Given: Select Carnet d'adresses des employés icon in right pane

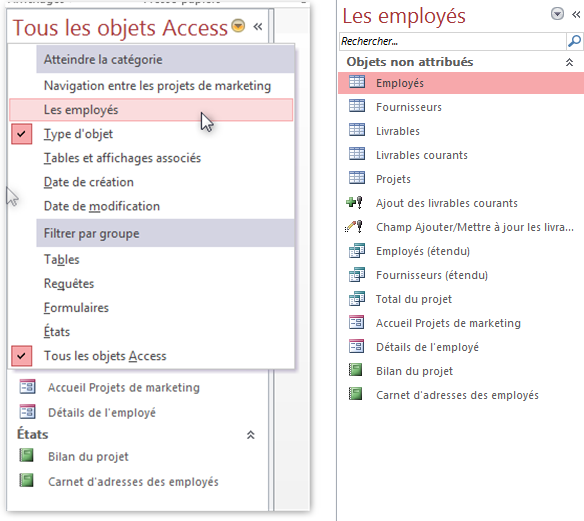Looking at the screenshot, I should [x=356, y=394].
